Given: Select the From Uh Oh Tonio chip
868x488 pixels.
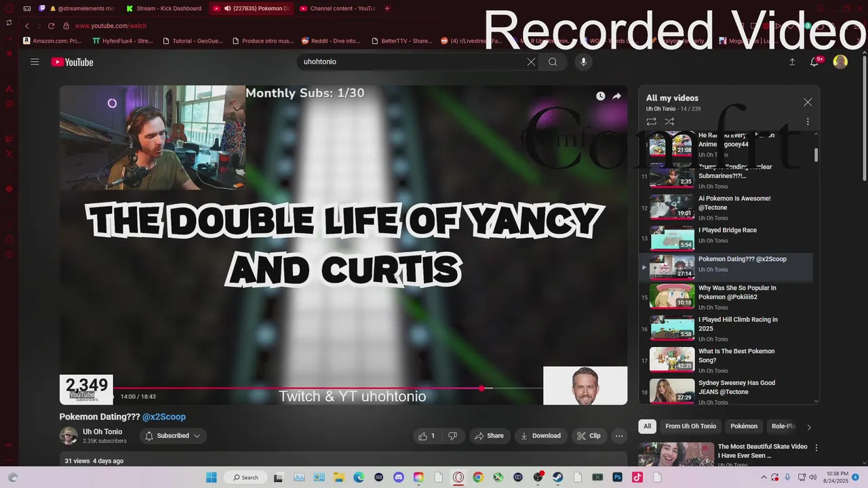Looking at the screenshot, I should (690, 426).
